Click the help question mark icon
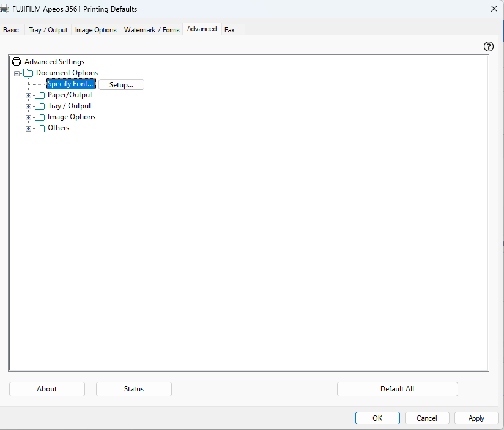 [x=488, y=46]
